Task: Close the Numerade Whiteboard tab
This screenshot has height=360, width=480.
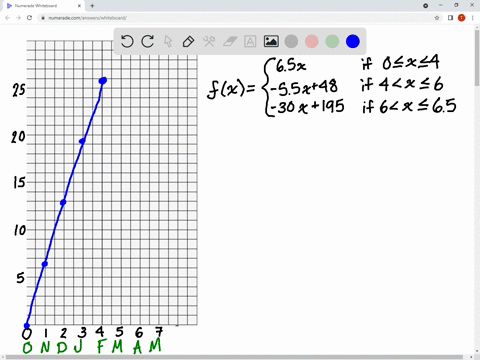Action: 79,6
